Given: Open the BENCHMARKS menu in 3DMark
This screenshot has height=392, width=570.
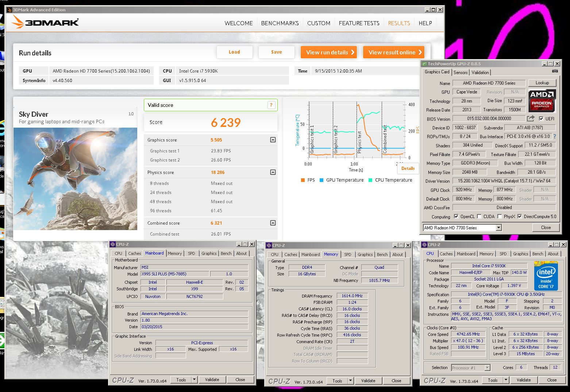Looking at the screenshot, I should pos(280,23).
